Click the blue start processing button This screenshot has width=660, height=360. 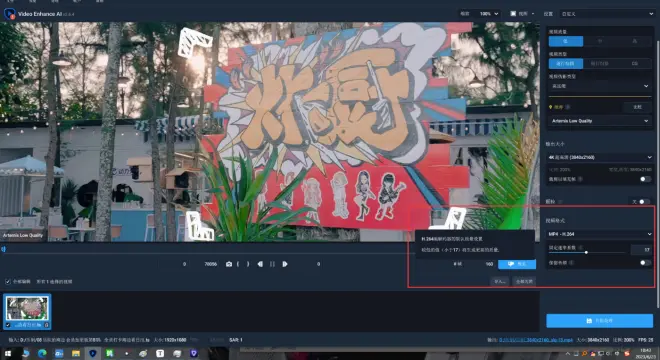click(x=599, y=321)
